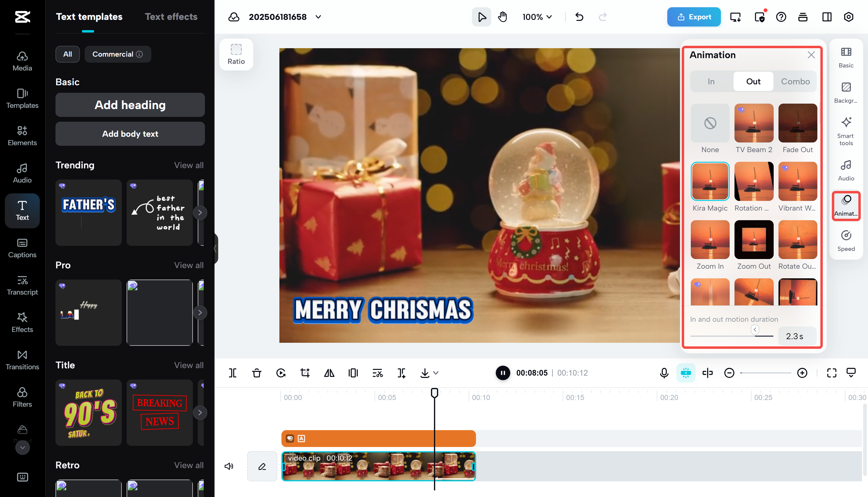
Task: Select the Split tool in the timeline toolbar
Action: tap(233, 373)
